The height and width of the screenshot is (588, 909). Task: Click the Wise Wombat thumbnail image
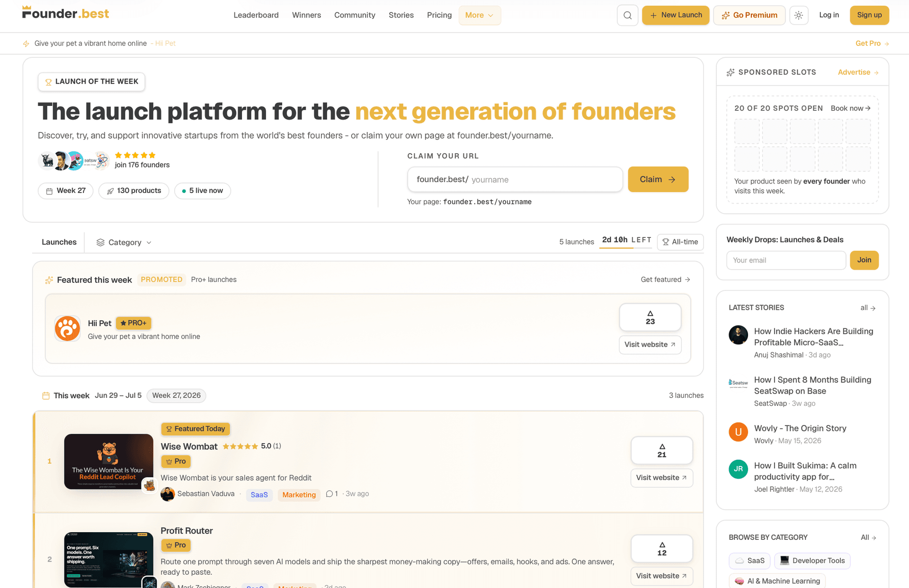pyautogui.click(x=108, y=461)
